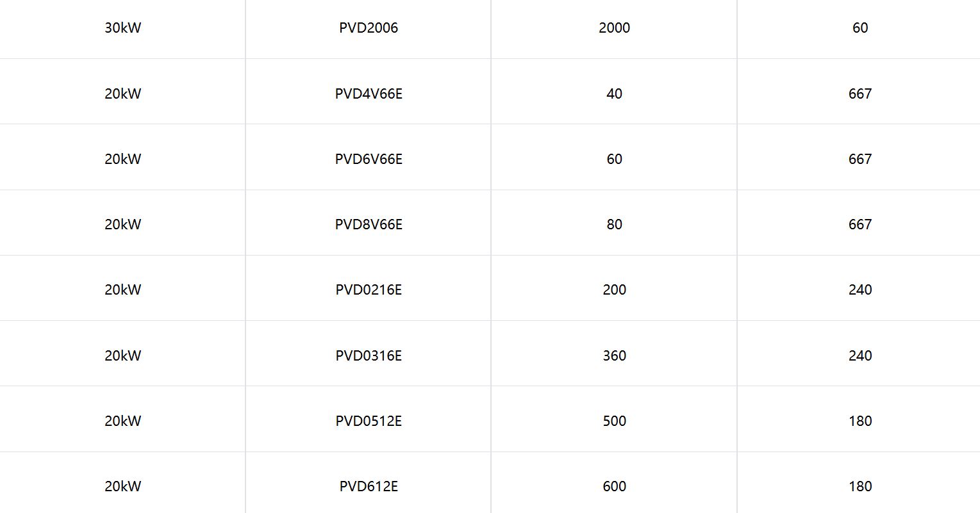
Task: Click 180 in the PVD612E row
Action: [x=860, y=486]
